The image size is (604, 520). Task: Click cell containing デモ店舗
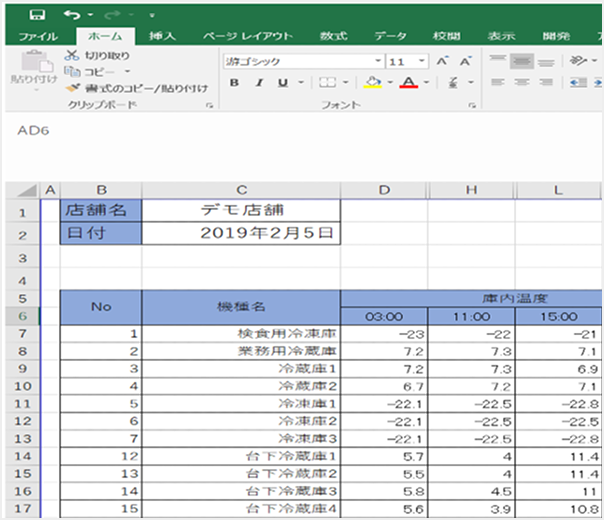coord(242,210)
